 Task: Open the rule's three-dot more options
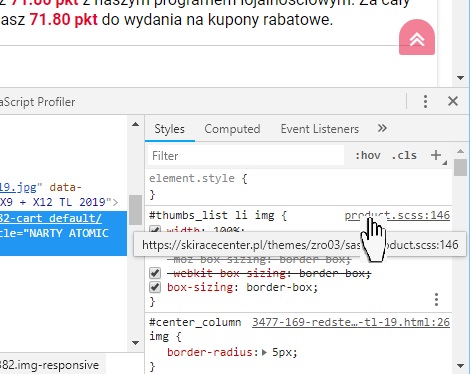click(436, 300)
